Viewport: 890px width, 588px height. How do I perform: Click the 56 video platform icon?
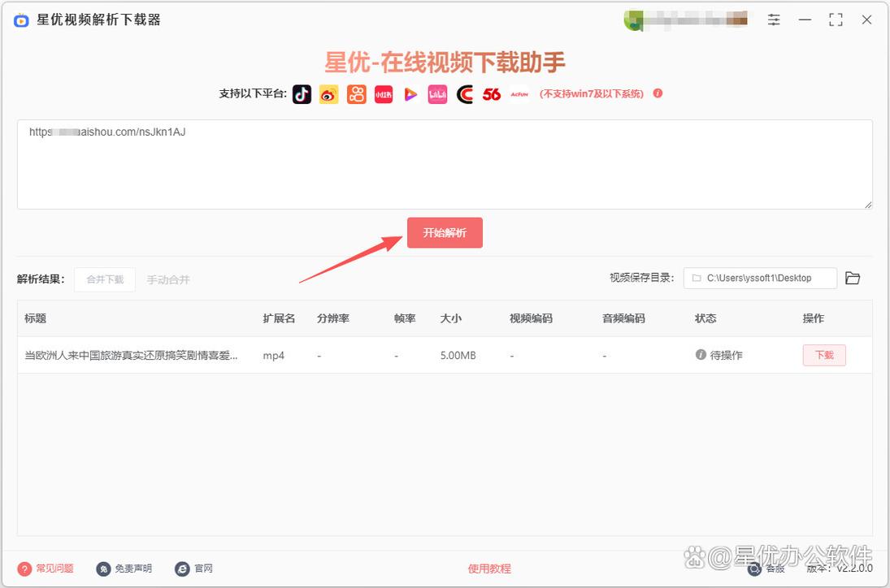point(492,94)
